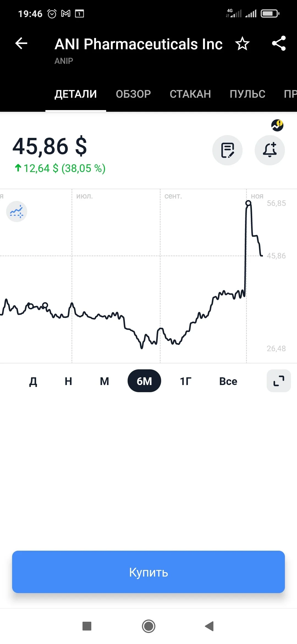Open the share icon
This screenshot has width=297, height=644.
coord(279,43)
